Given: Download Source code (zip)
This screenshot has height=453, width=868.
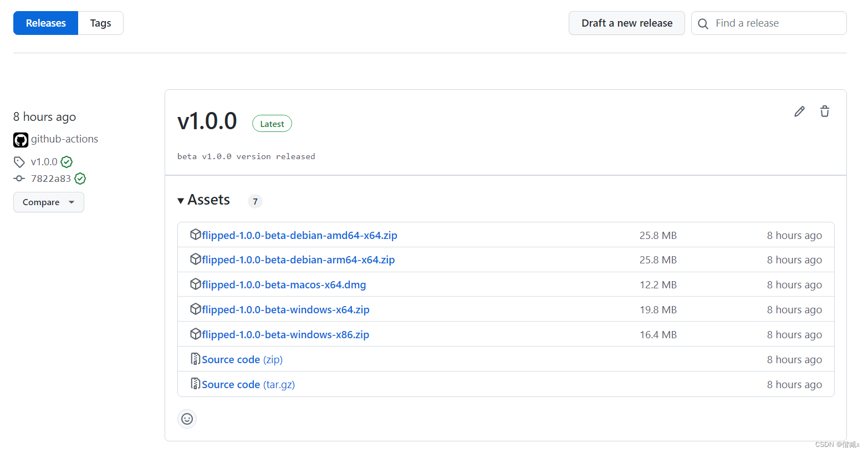Looking at the screenshot, I should pyautogui.click(x=242, y=360).
